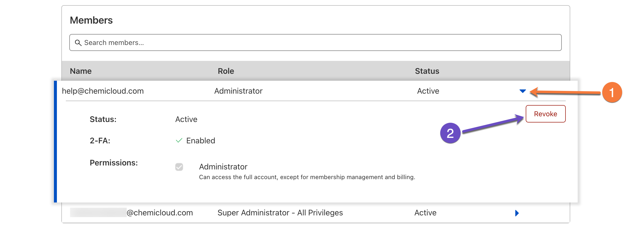The height and width of the screenshot is (237, 644).
Task: Click the Administrator role in first row
Action: pos(238,91)
